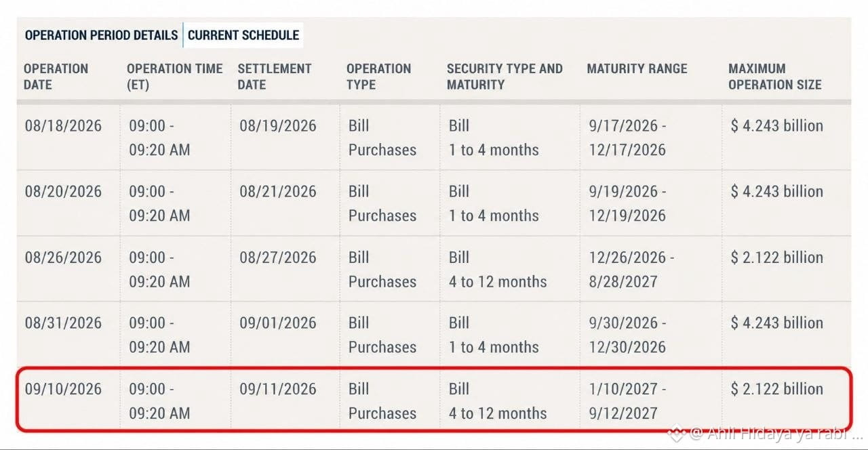Click the Maximum Operation Size header
This screenshot has width=868, height=450.
(x=775, y=77)
